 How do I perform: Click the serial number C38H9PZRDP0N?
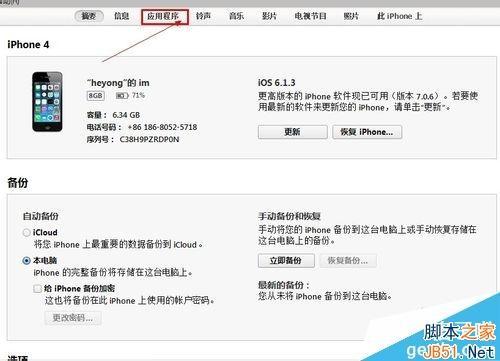[149, 139]
